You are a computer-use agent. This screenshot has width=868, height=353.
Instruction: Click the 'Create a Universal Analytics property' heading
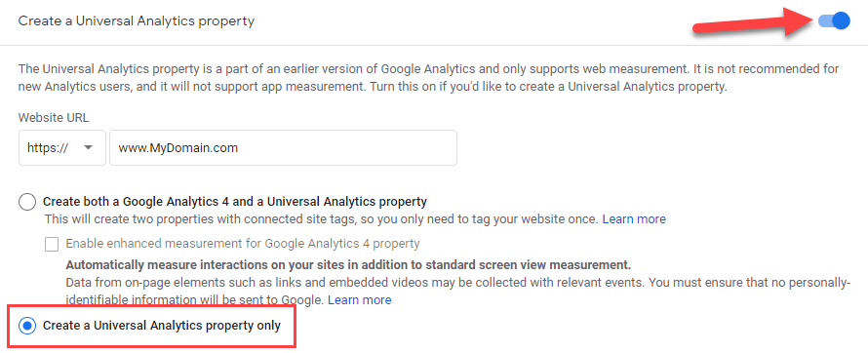(x=137, y=21)
